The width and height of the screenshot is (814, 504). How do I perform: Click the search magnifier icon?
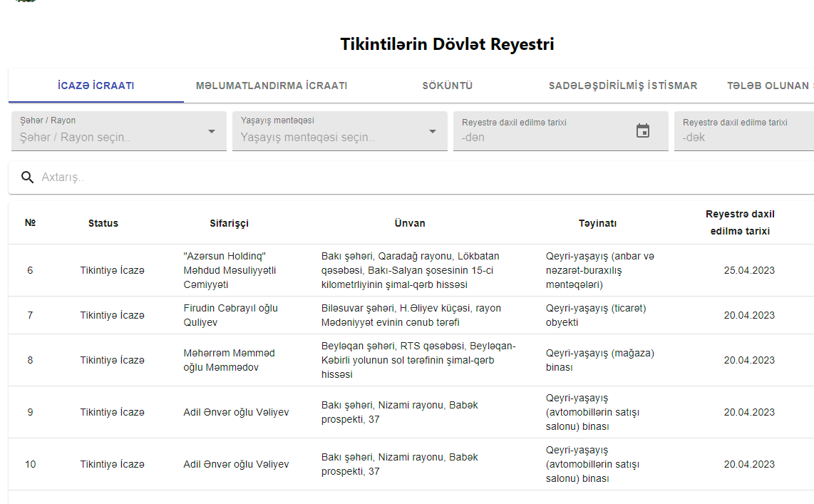tap(28, 178)
